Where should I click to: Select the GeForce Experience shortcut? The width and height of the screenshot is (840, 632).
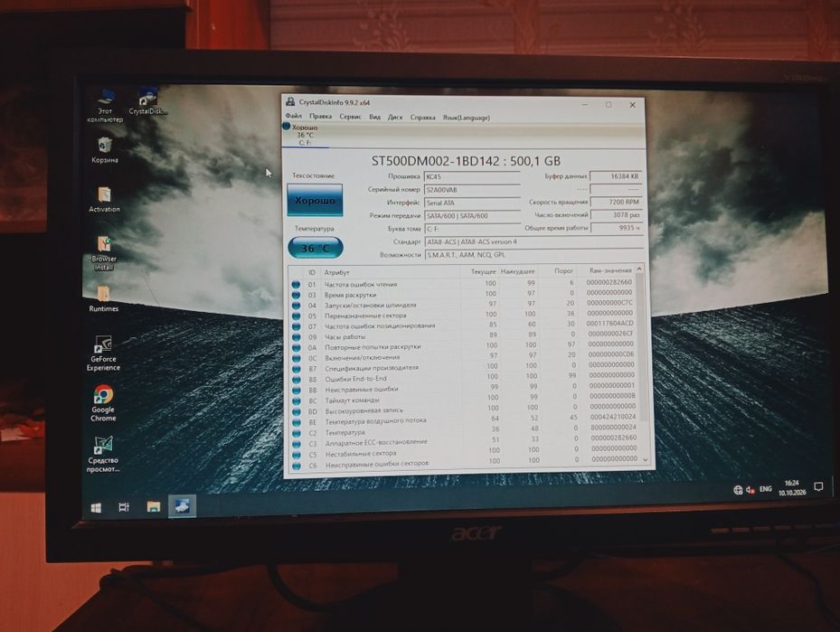tap(103, 354)
